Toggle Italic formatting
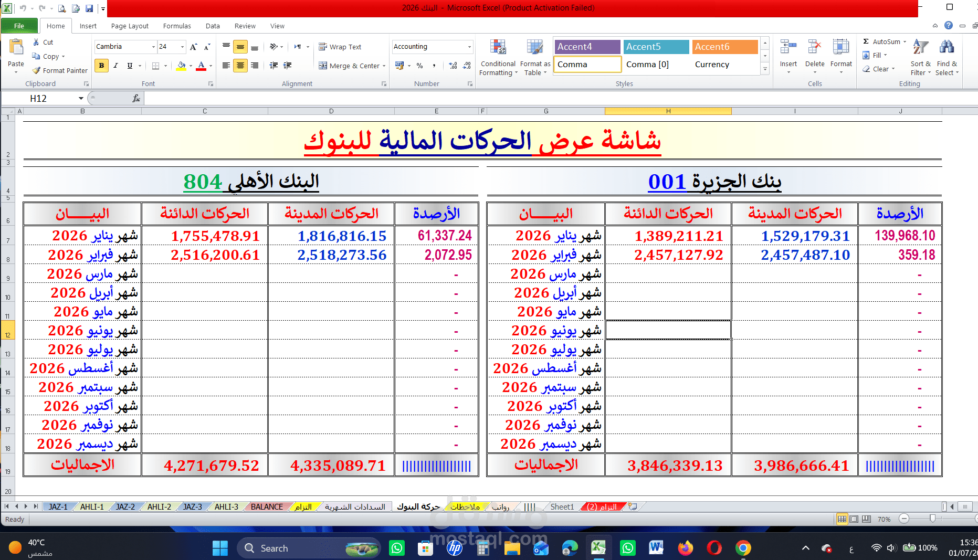978x560 pixels. (115, 66)
